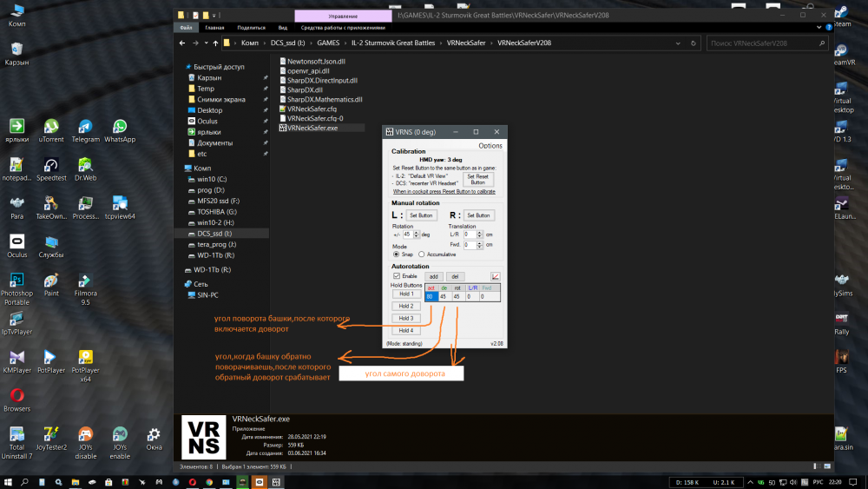Launch the Filmora 9.5 desktop icon
Viewport: 868px width, 489px height.
tap(85, 282)
